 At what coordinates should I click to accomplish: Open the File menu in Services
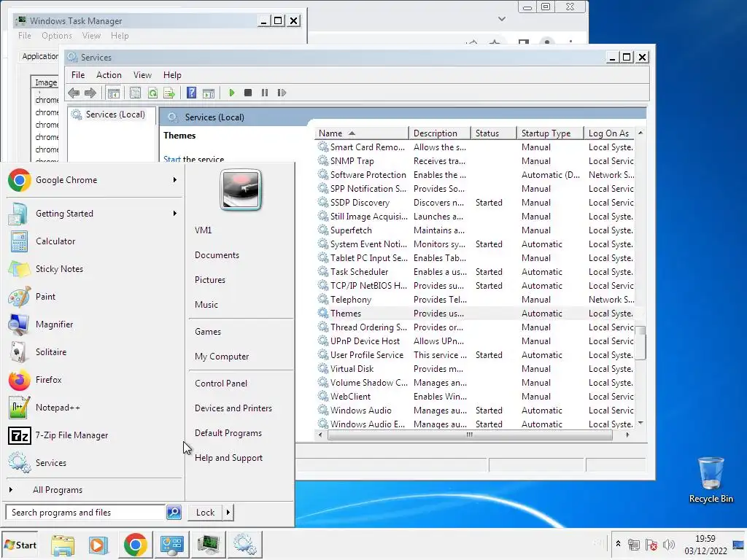(x=78, y=75)
